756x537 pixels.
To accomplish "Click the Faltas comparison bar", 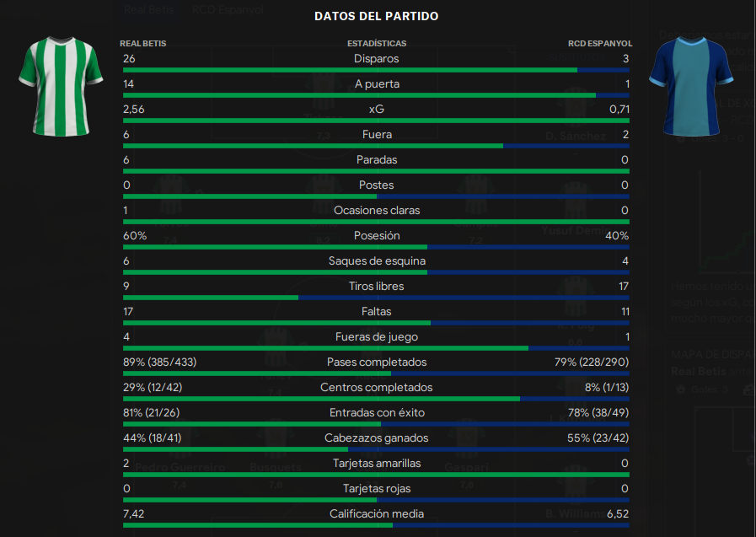I will (x=376, y=323).
